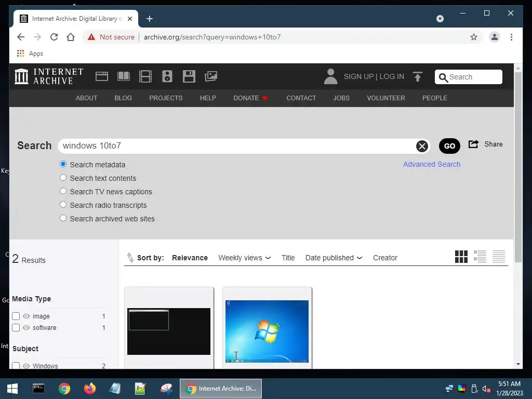This screenshot has width=532, height=399.
Task: Open the Windows 7 desktop thumbnail result
Action: [x=267, y=331]
